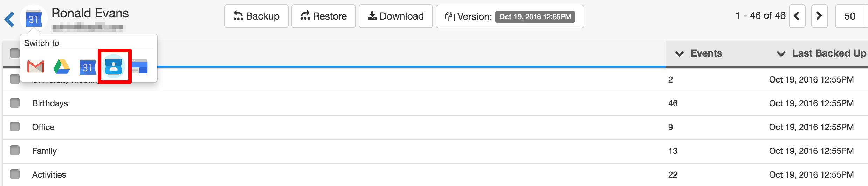The height and width of the screenshot is (186, 868).
Task: Check the Family calendar checkbox
Action: (x=15, y=150)
